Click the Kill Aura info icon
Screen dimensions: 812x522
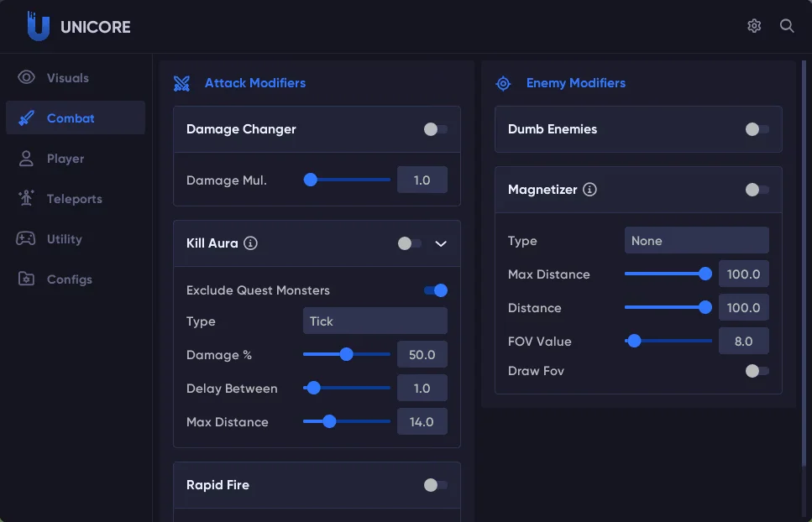(x=250, y=243)
